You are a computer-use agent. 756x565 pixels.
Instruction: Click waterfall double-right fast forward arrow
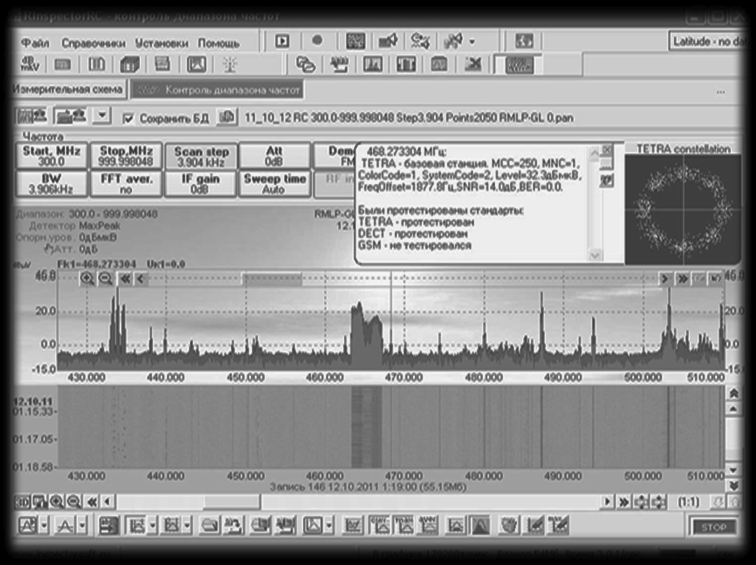(x=624, y=502)
